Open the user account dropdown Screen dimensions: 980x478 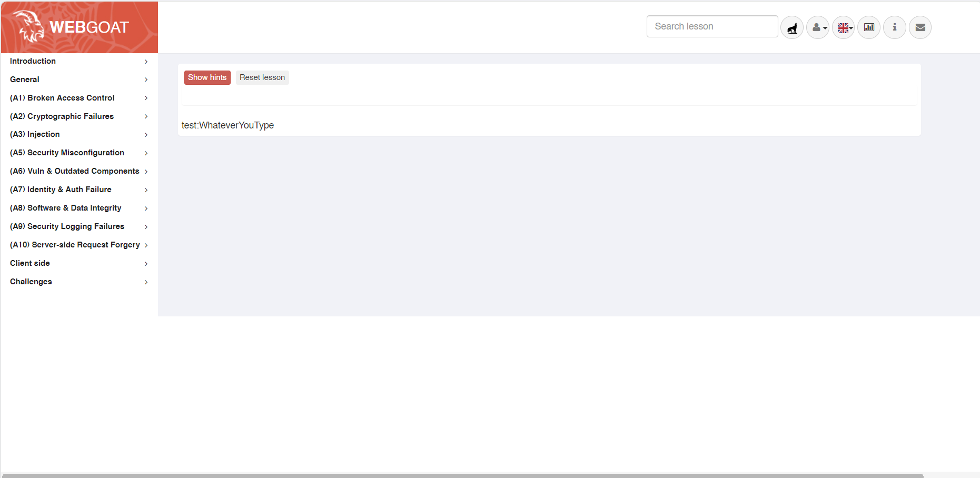point(818,27)
